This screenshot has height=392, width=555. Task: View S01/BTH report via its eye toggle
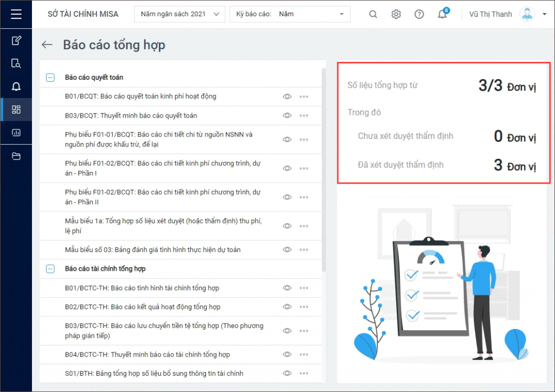tap(287, 373)
